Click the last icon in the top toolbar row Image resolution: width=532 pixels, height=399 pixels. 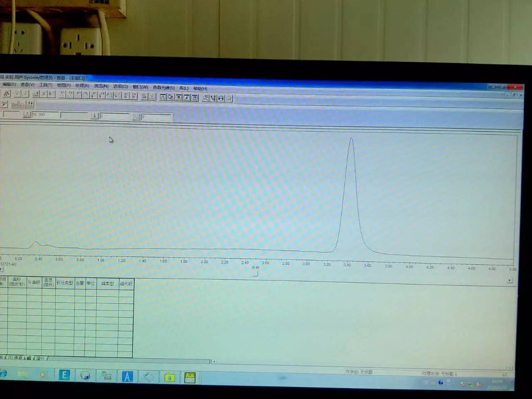click(x=229, y=99)
